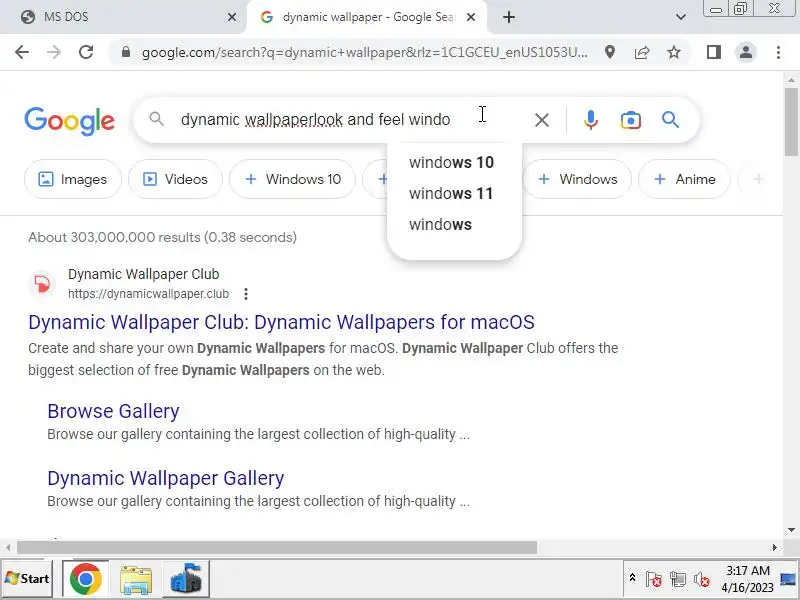Share this page icon
800x600 pixels.
tap(642, 52)
